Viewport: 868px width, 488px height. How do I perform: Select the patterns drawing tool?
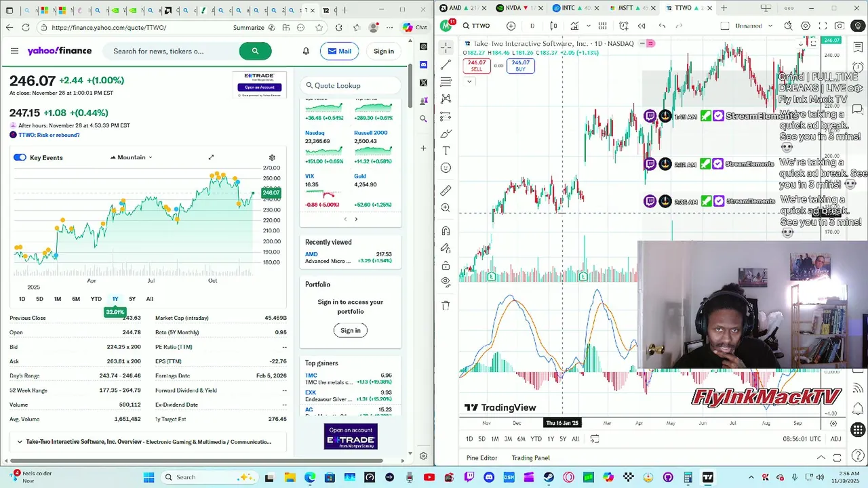point(446,99)
